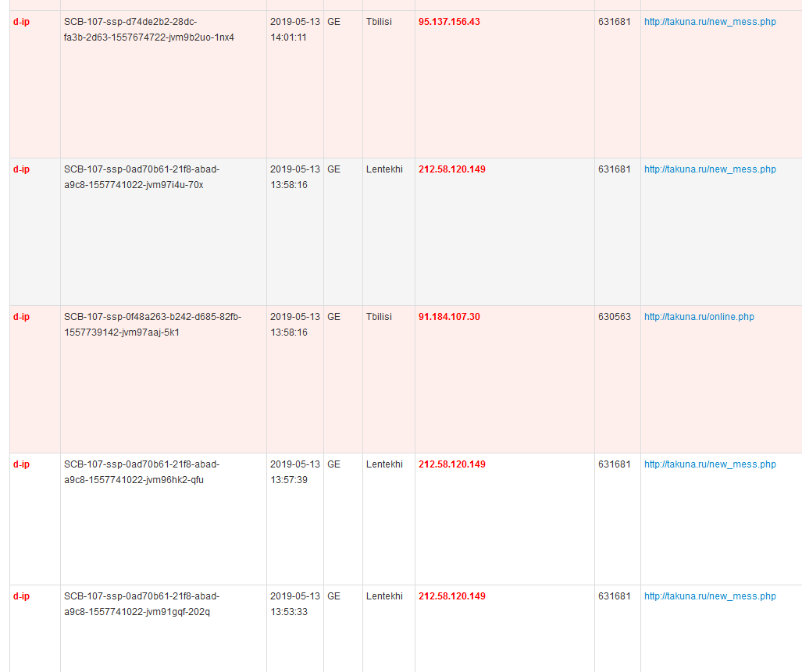The height and width of the screenshot is (672, 802).
Task: Click d-ip label in the 91.184.107.30 row
Action: click(x=21, y=317)
